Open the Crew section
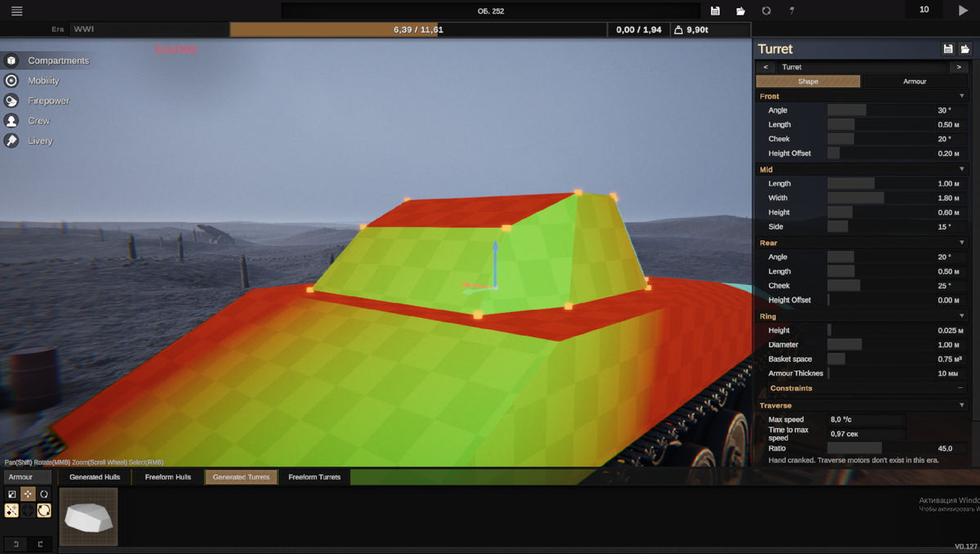This screenshot has width=980, height=554. tap(29, 120)
